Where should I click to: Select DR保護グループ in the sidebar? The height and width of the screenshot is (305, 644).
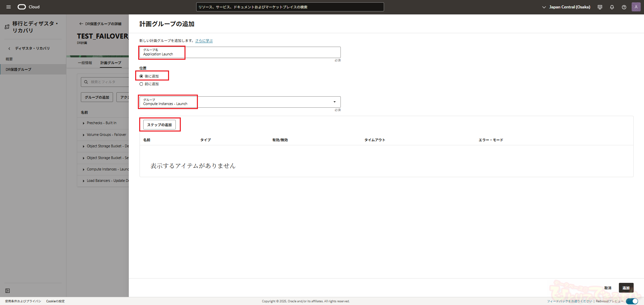click(18, 69)
